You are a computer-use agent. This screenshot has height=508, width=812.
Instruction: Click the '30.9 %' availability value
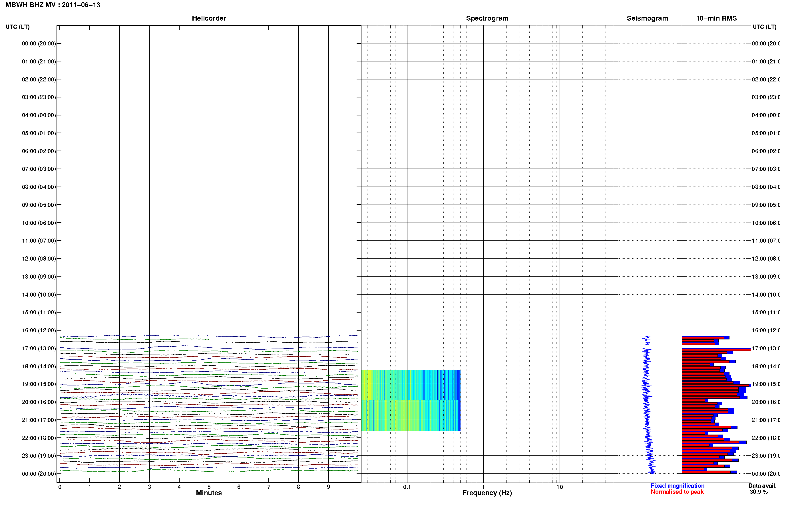pyautogui.click(x=759, y=492)
